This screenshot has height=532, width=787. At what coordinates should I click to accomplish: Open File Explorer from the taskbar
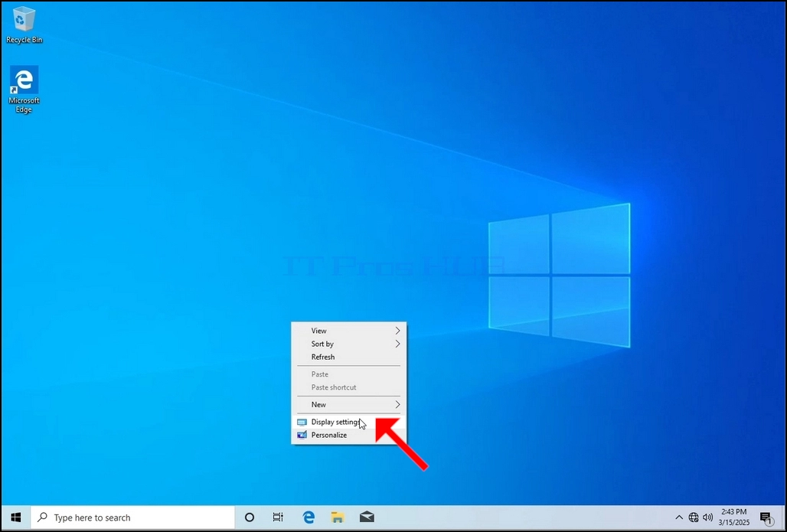[x=338, y=517]
